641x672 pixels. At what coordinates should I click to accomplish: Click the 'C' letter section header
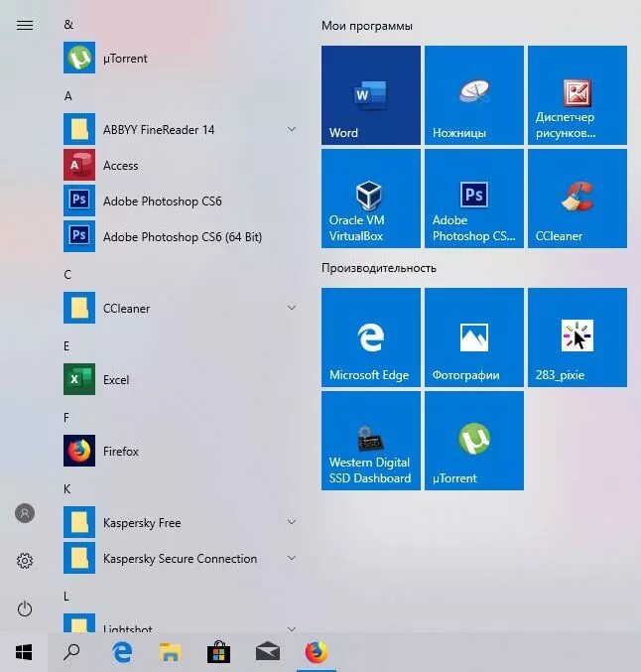[67, 274]
